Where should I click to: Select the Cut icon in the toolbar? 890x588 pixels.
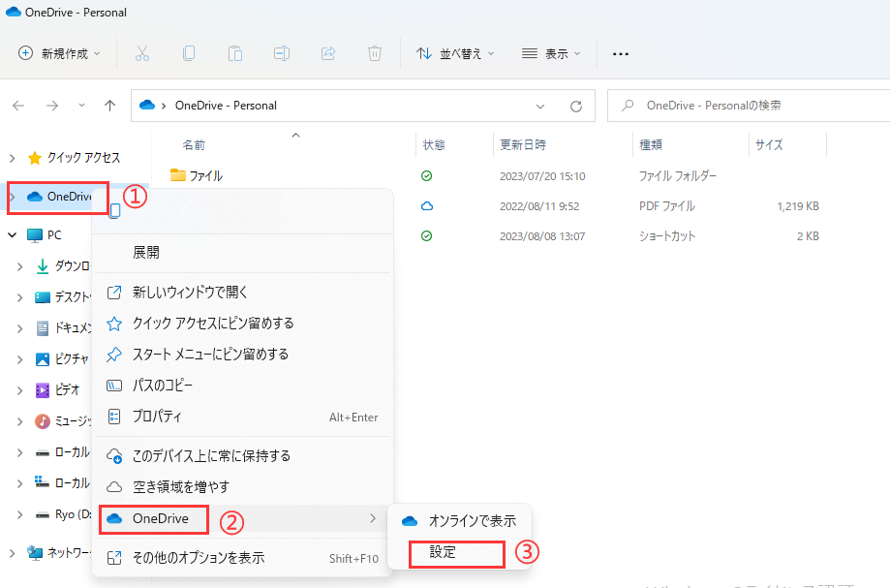(x=141, y=53)
